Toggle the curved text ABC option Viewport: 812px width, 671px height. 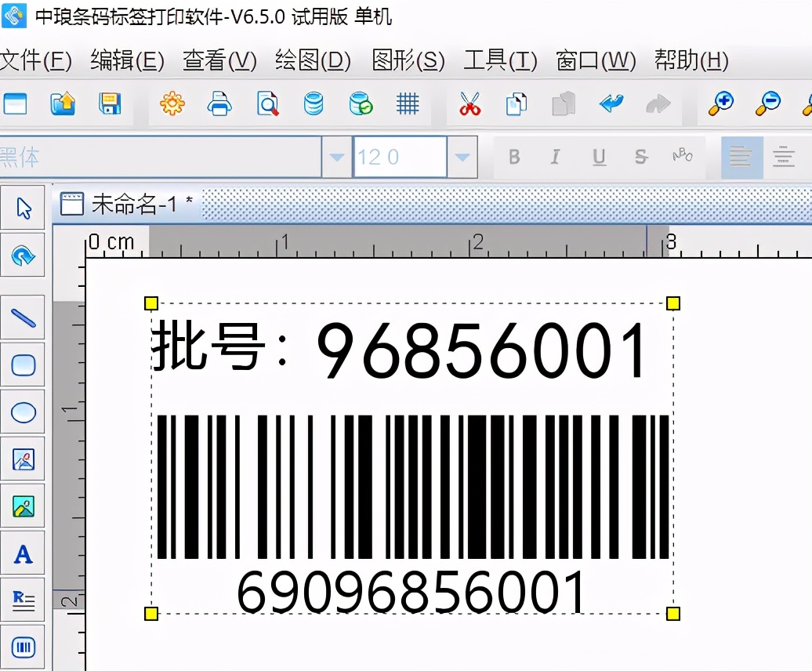coord(683,155)
